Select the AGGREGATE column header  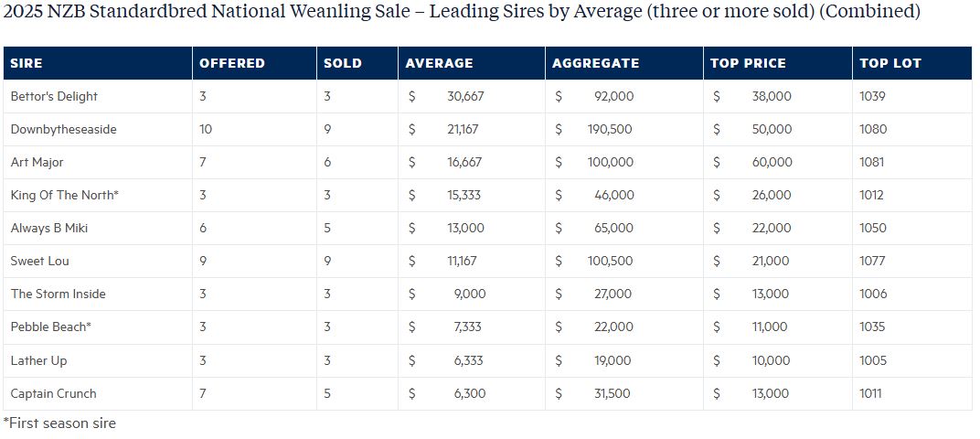pos(596,63)
